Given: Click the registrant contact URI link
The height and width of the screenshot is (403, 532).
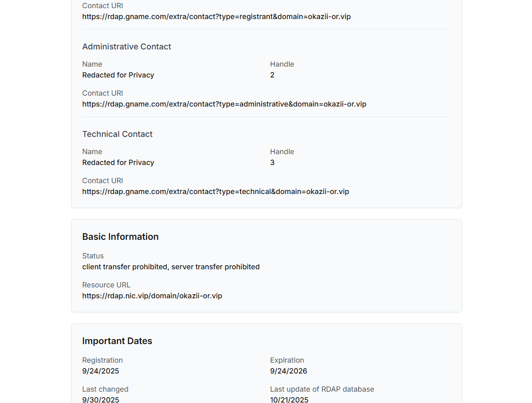Looking at the screenshot, I should pos(216,17).
